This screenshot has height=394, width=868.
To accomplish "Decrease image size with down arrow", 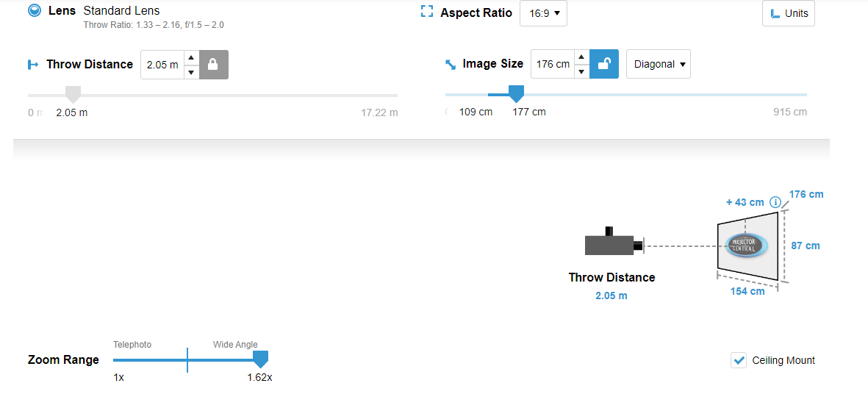I will [581, 71].
